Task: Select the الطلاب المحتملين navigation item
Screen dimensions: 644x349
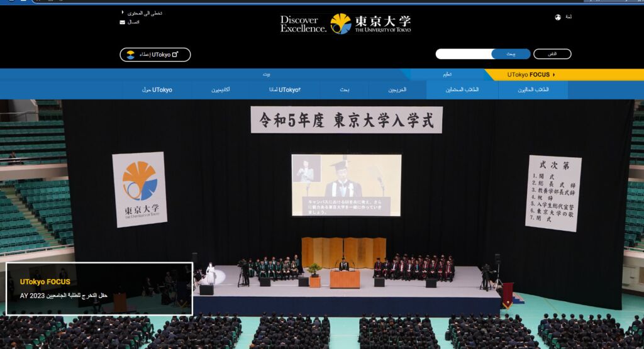Action: pos(462,90)
